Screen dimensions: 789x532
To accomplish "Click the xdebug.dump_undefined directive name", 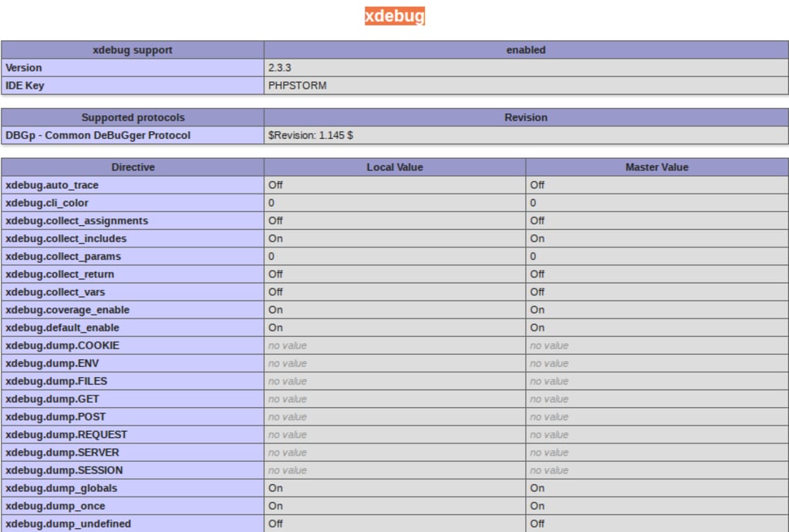I will point(69,524).
